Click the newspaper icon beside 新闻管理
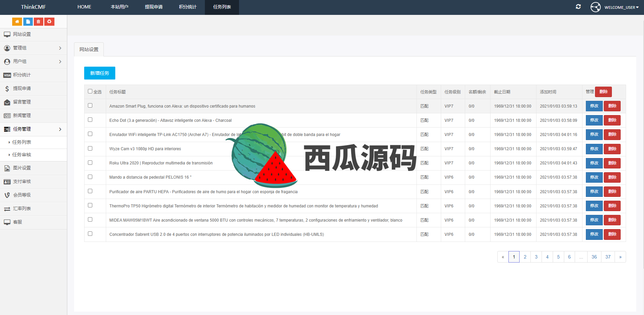 click(7, 116)
